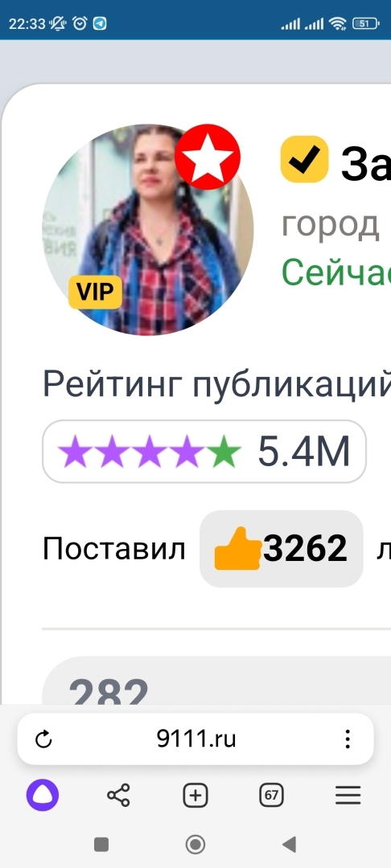Open the hamburger browser menu
This screenshot has width=391, height=868.
click(x=348, y=796)
